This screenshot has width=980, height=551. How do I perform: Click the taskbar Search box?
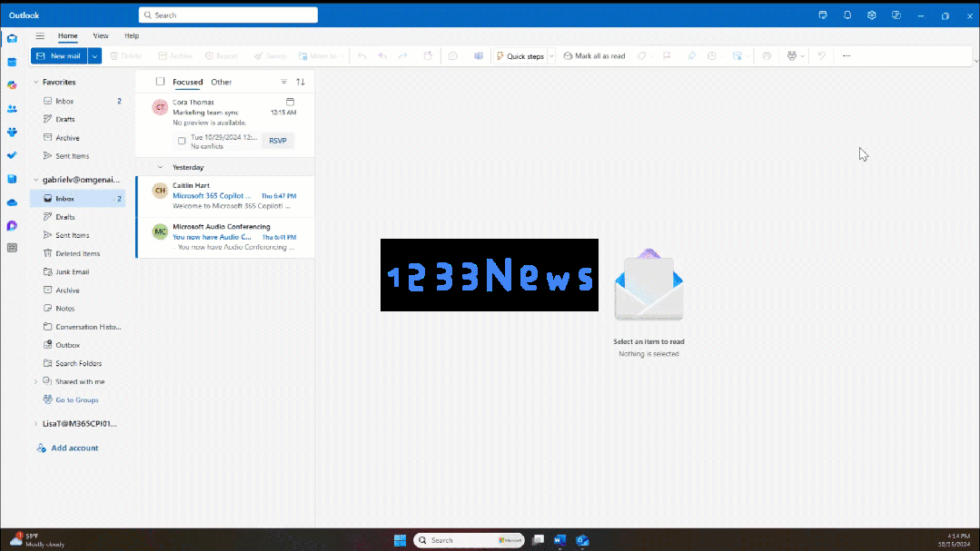tap(469, 540)
